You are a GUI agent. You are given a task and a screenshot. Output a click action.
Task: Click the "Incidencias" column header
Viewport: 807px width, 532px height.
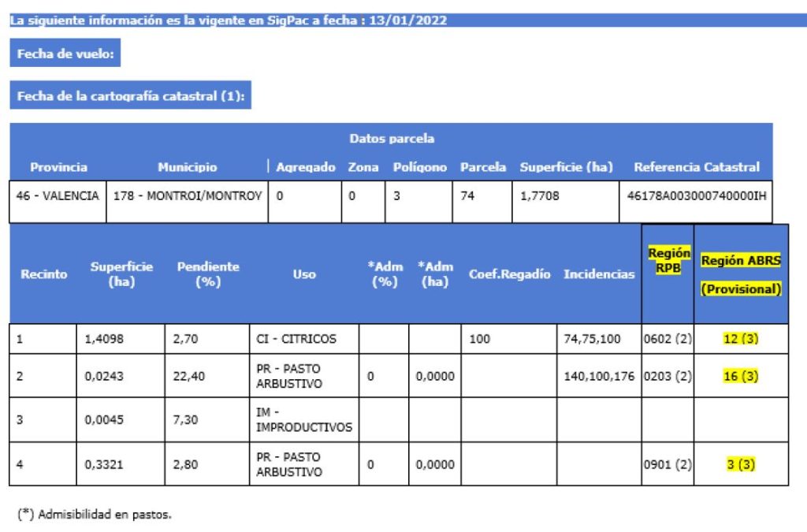(599, 274)
